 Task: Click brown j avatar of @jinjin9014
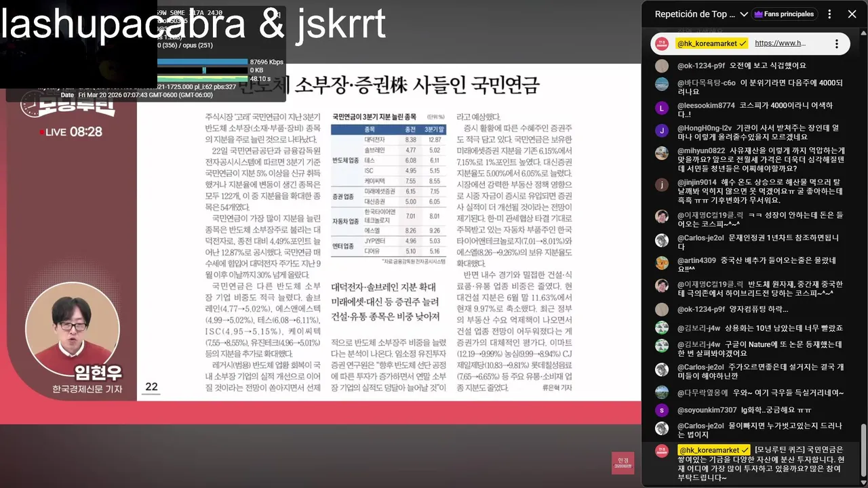point(662,184)
